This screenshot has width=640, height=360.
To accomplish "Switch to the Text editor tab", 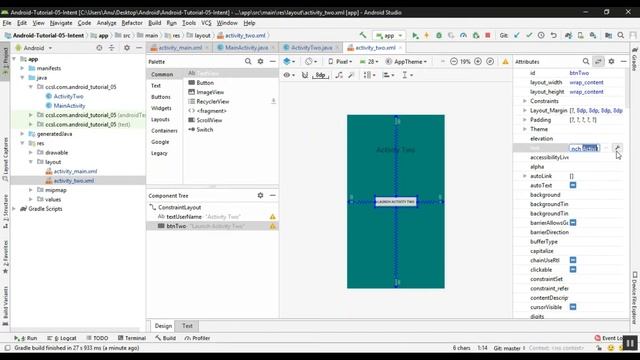I will point(187,326).
